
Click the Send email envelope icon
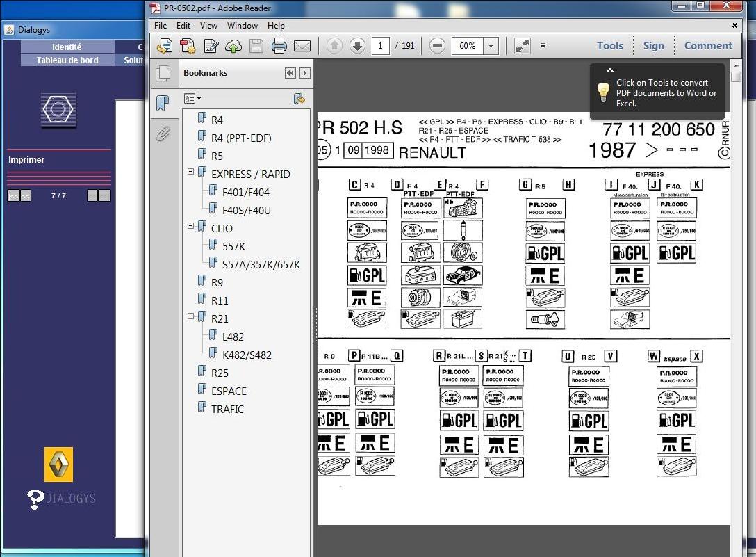[302, 46]
